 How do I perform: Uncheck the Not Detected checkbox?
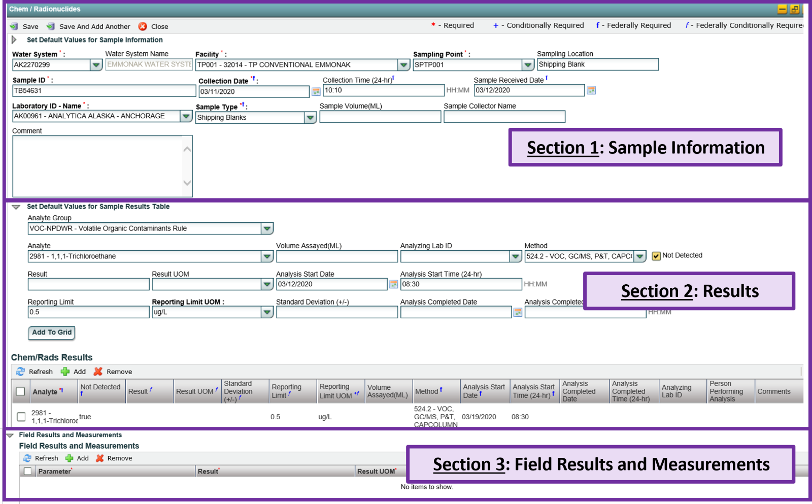click(656, 256)
